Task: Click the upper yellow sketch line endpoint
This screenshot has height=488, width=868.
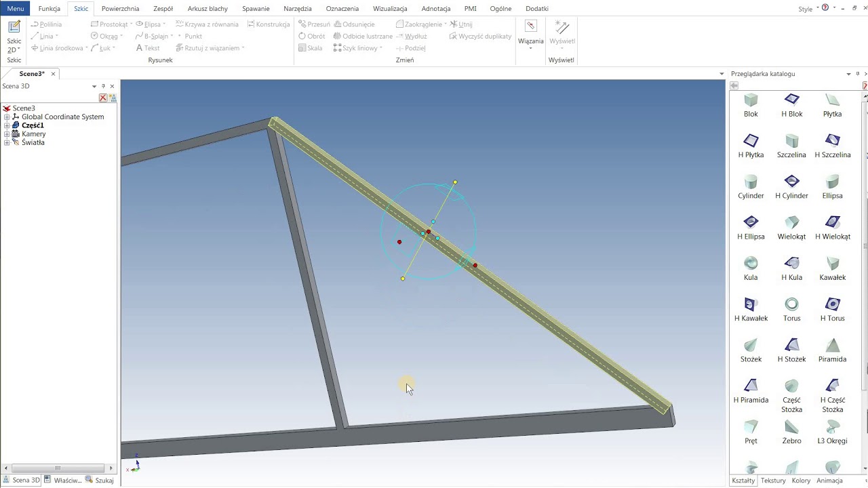Action: [x=455, y=182]
